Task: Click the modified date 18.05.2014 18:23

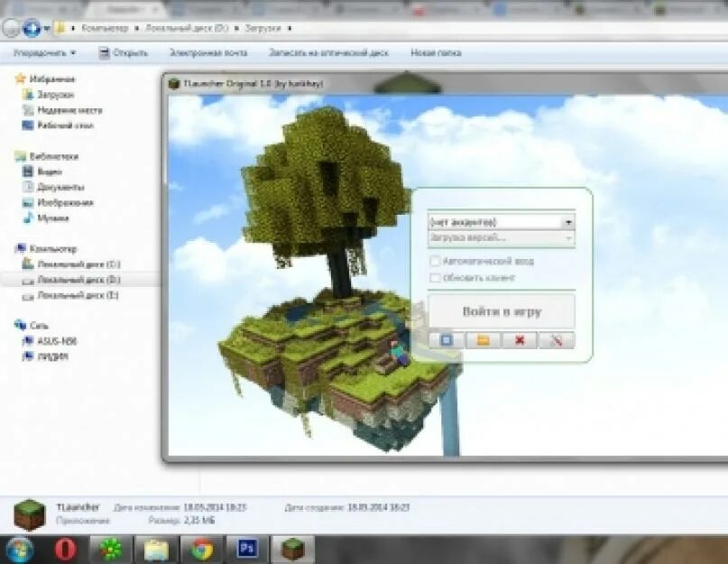Action: (x=214, y=507)
